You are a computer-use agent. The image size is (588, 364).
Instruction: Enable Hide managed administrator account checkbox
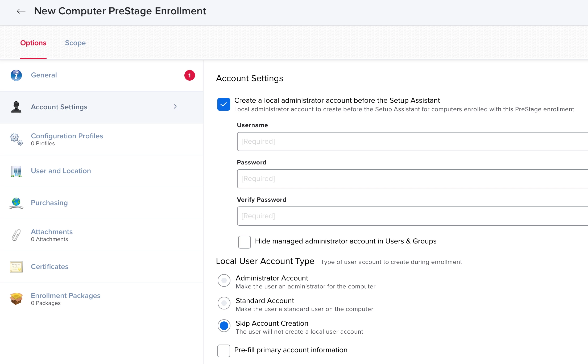click(x=244, y=242)
